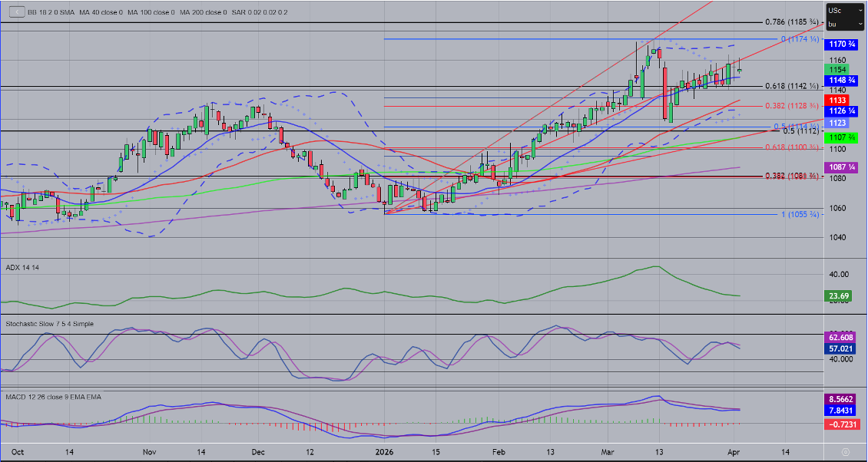This screenshot has height=462, width=868.
Task: Select the MA 100 close 0 indicator label
Action: click(x=152, y=12)
